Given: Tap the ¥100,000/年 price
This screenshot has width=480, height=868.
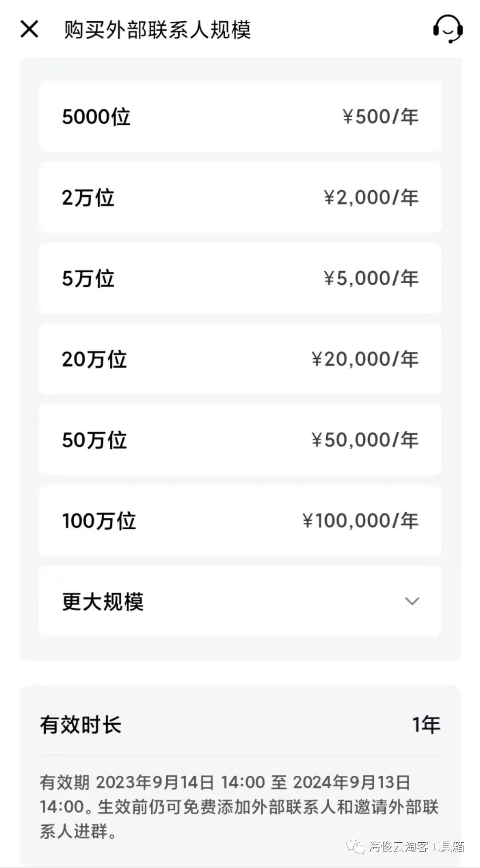Looking at the screenshot, I should click(x=360, y=521).
